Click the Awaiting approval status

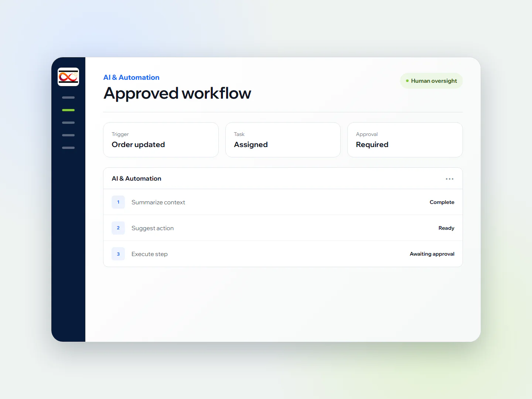click(432, 254)
